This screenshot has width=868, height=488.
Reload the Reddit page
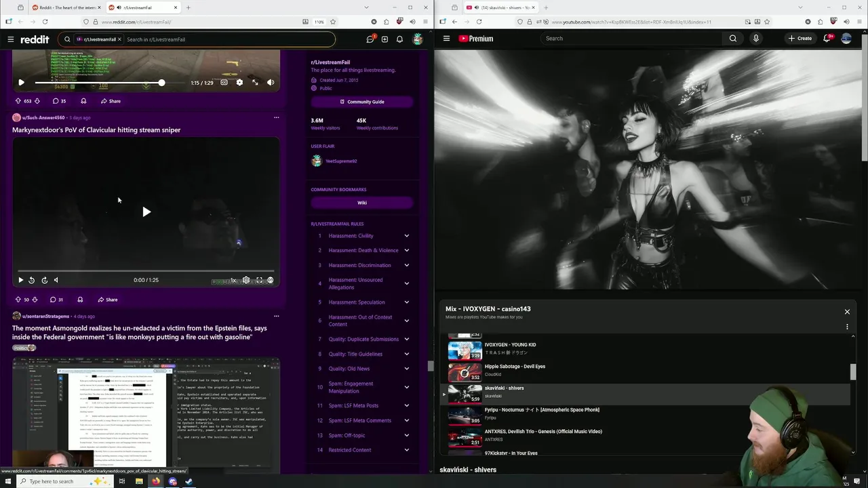45,22
